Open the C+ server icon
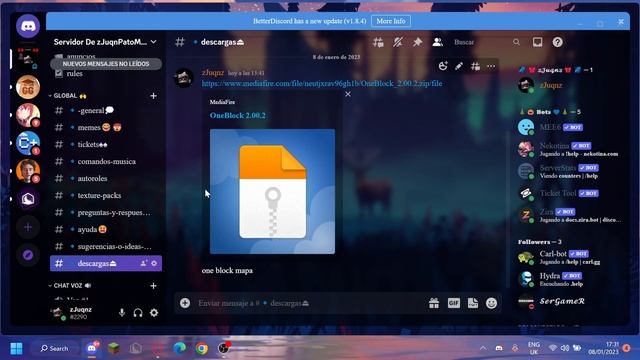Image resolution: width=640 pixels, height=360 pixels. (28, 143)
